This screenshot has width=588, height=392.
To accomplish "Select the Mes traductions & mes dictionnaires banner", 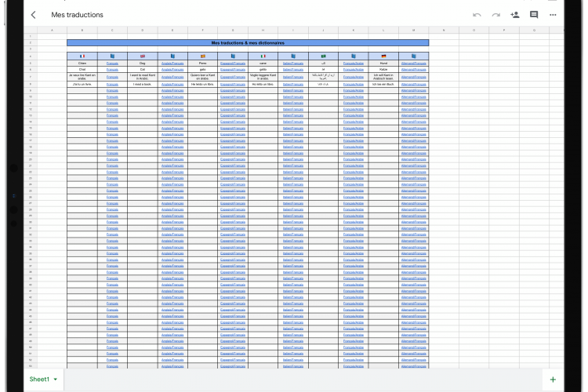I will [x=248, y=43].
